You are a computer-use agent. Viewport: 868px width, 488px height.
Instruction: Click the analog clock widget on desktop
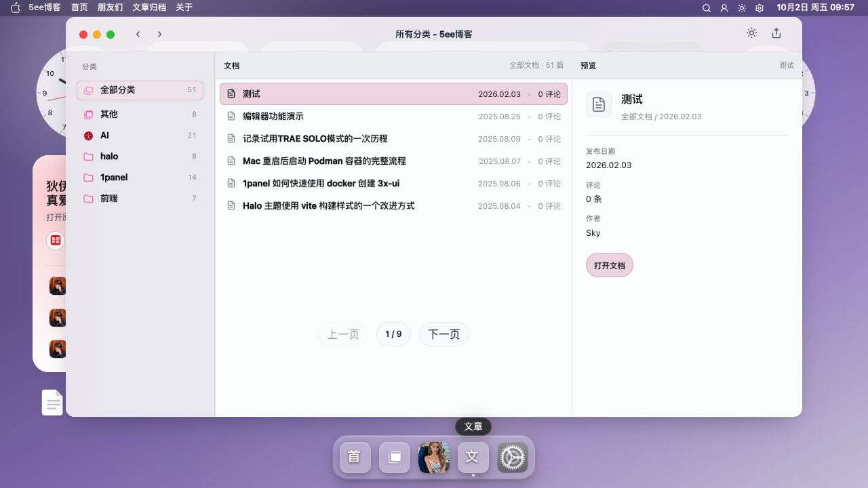coord(52,94)
